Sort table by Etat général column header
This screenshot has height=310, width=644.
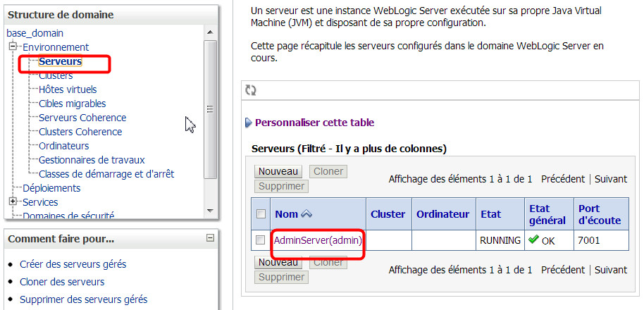pyautogui.click(x=547, y=214)
